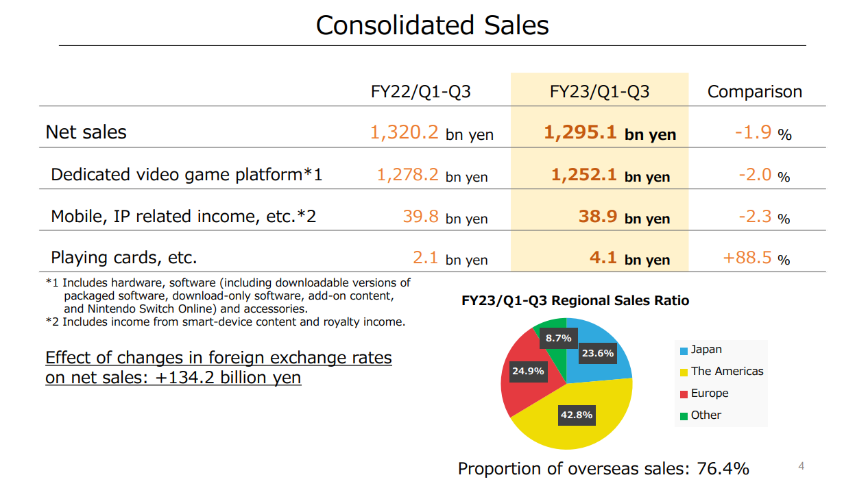Click the red Europe legend swatch
Viewport: 868px width, 484px height.
pyautogui.click(x=684, y=394)
